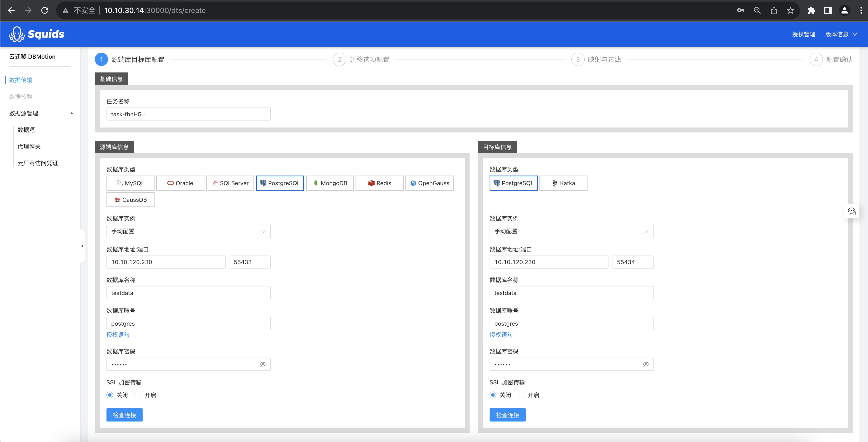Open target 数据库实例 dropdown
The height and width of the screenshot is (442, 868).
click(x=571, y=231)
